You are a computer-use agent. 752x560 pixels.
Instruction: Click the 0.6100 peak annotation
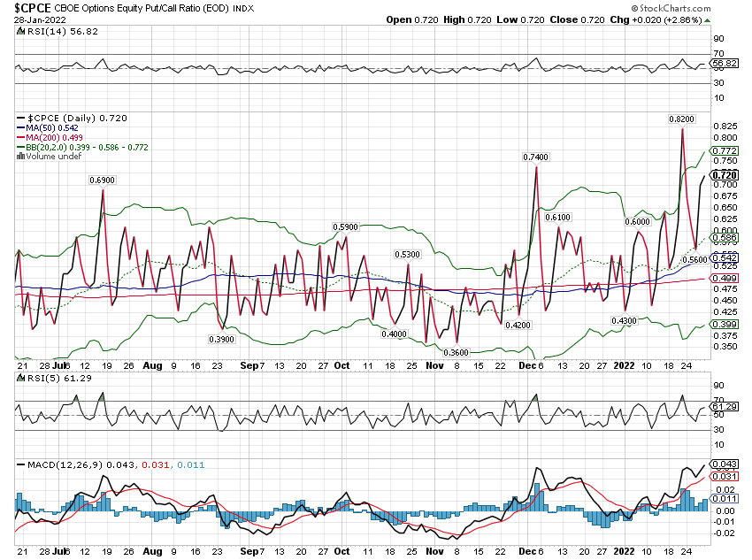tap(557, 218)
